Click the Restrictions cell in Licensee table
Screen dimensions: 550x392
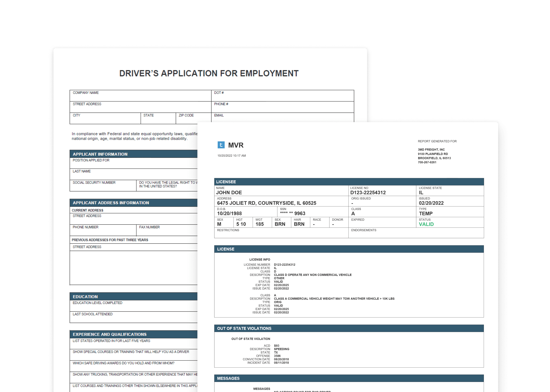pos(281,233)
